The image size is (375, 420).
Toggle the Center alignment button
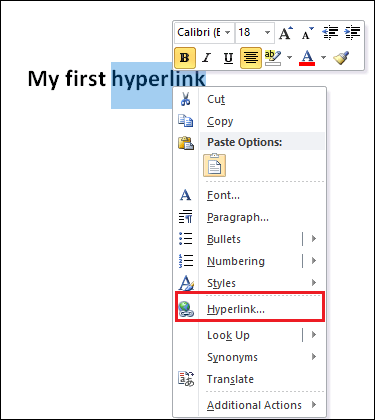[251, 58]
